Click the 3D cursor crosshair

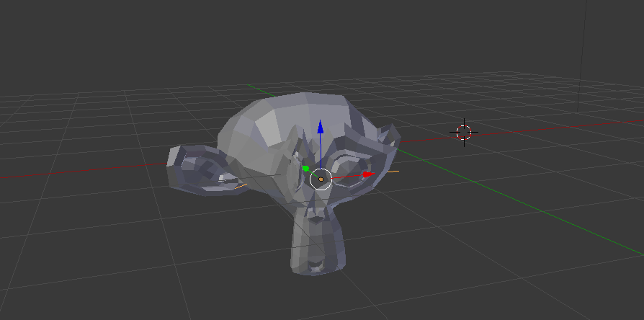point(464,132)
